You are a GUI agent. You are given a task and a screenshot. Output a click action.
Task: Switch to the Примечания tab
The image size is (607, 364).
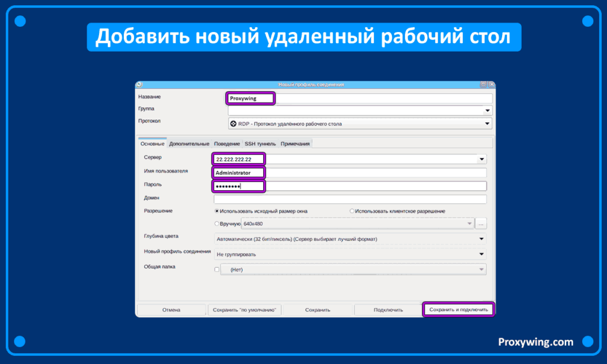[x=295, y=143]
